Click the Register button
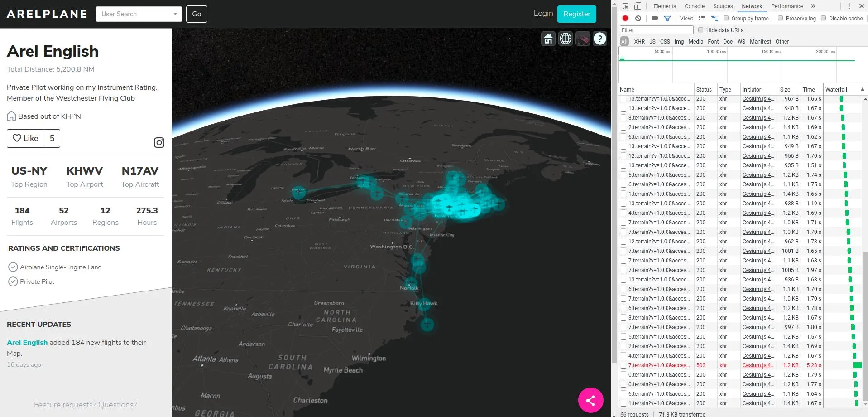 [577, 14]
